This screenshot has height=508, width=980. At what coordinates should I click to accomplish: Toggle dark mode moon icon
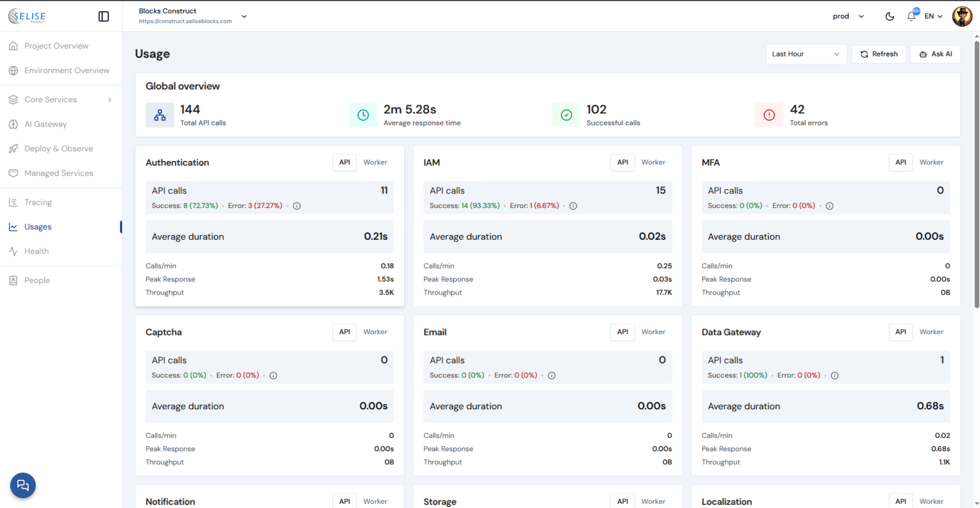[x=889, y=16]
